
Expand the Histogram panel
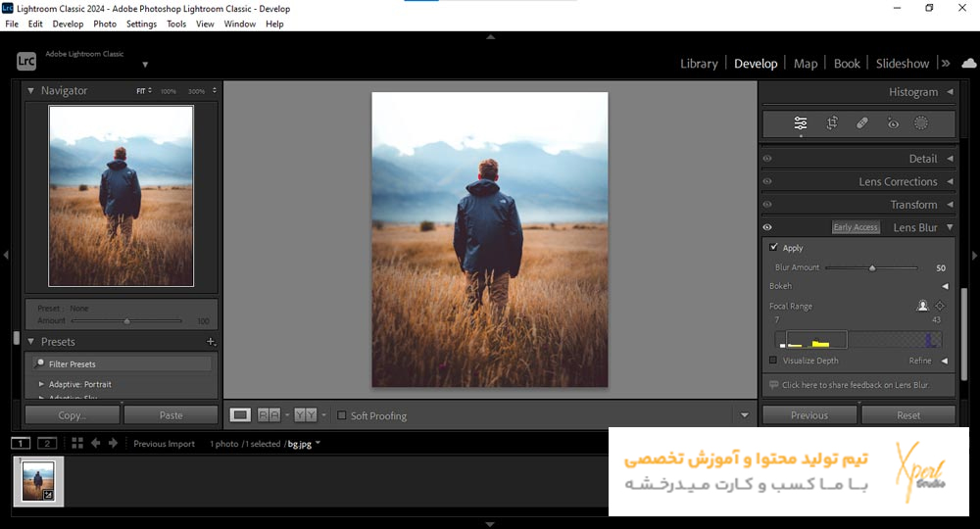coord(950,92)
